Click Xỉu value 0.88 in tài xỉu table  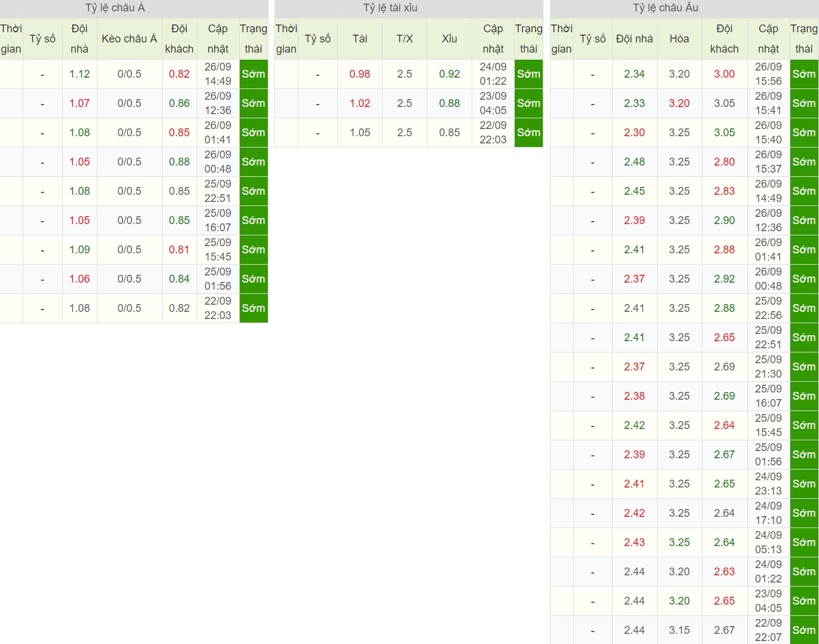point(450,103)
